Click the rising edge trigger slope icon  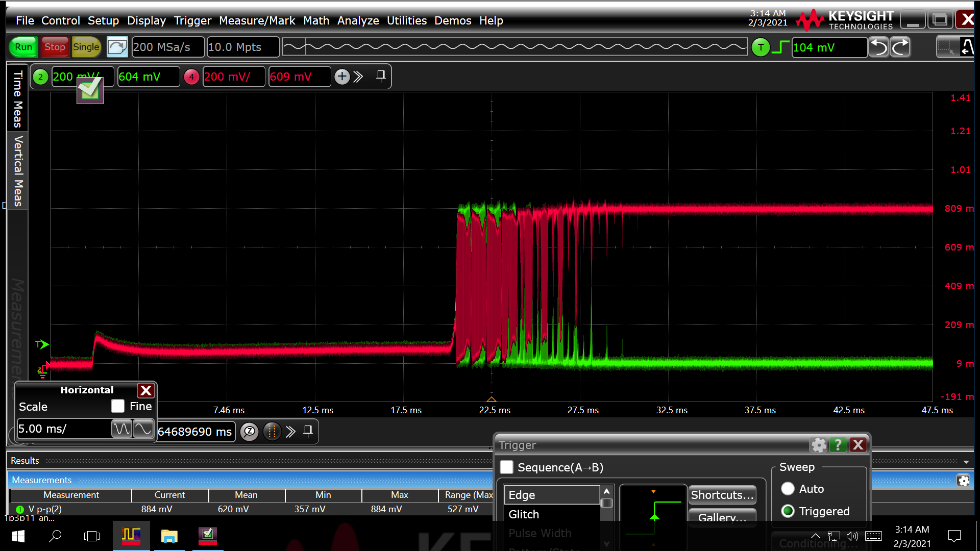[780, 47]
